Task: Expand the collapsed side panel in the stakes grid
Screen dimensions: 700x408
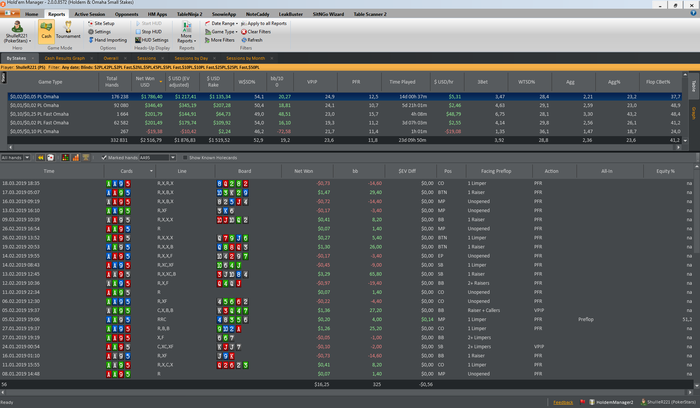Action: point(4,78)
